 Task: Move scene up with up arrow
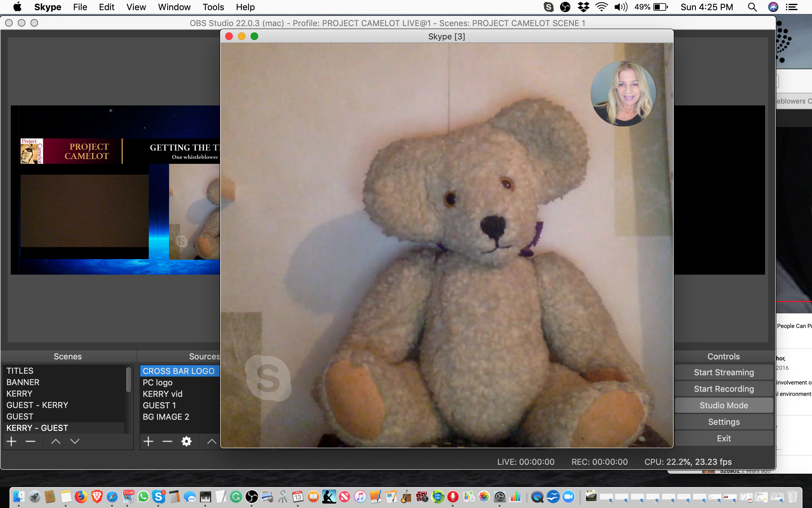click(x=56, y=441)
